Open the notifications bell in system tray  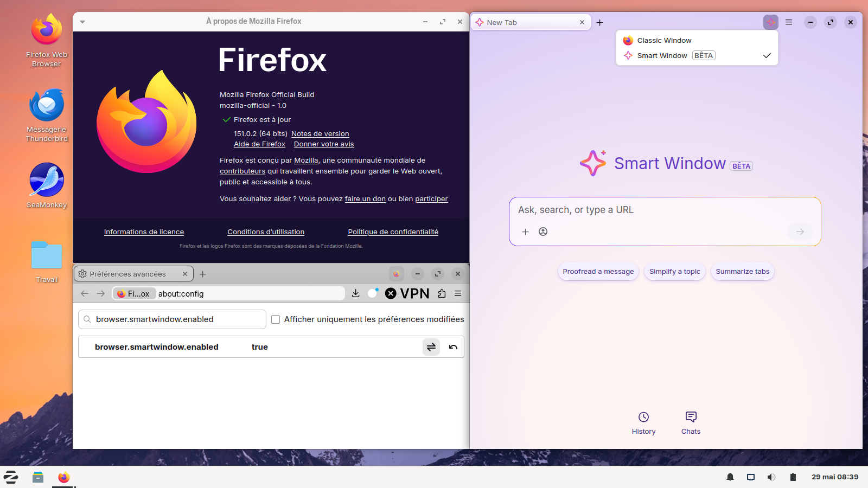(x=730, y=477)
